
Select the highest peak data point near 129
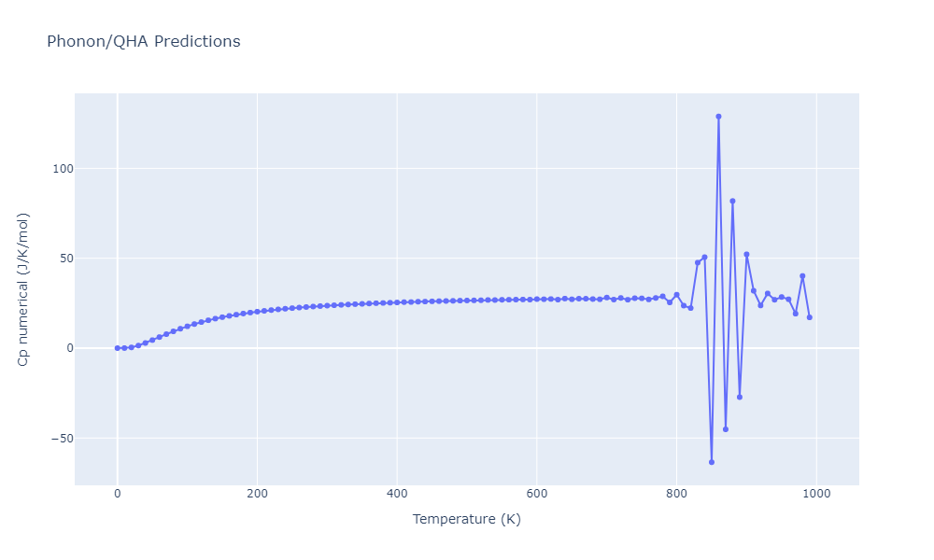[x=718, y=117]
